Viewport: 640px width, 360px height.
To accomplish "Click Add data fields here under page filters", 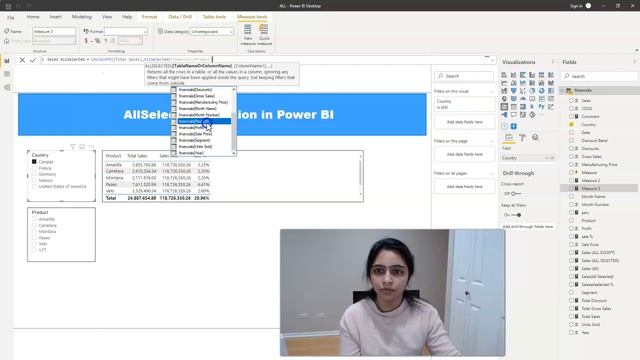I will [464, 154].
